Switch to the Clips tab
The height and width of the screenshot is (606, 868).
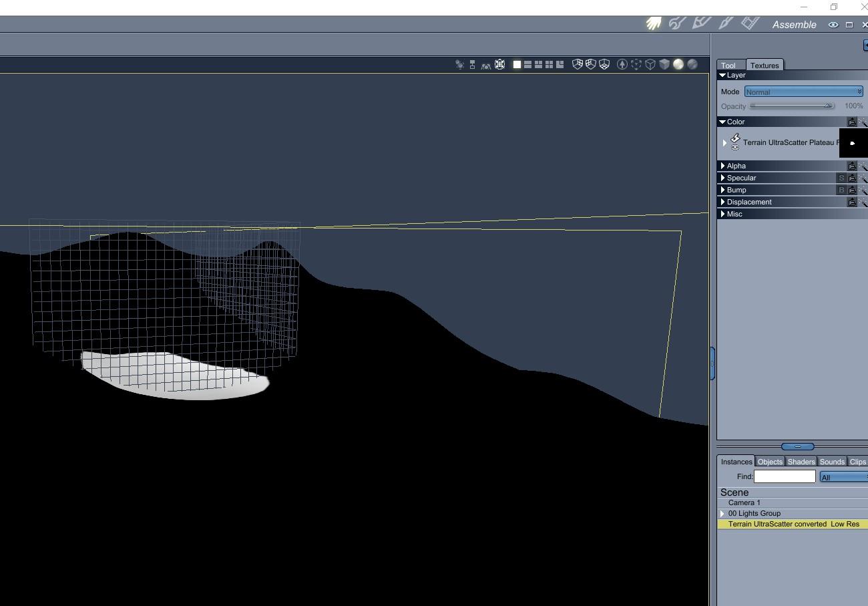(x=858, y=462)
